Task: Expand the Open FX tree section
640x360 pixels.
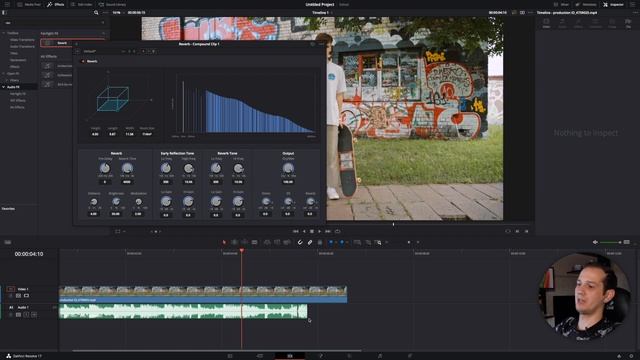Action: click(x=4, y=73)
